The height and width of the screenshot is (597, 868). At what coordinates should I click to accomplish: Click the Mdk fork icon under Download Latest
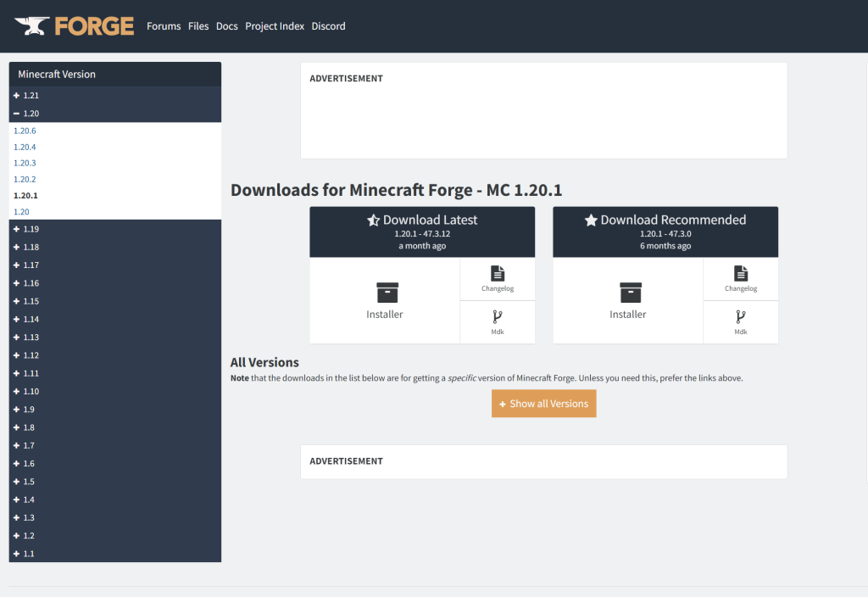click(x=498, y=317)
